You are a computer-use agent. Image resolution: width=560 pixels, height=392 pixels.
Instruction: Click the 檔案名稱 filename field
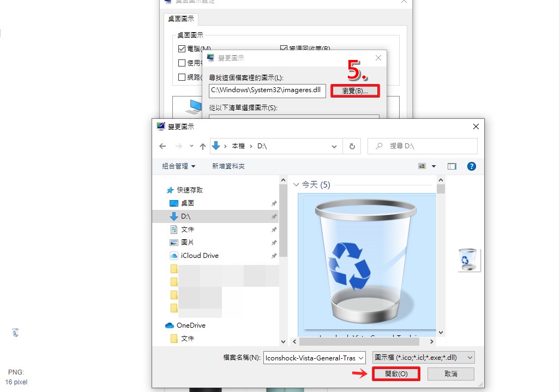click(x=310, y=358)
